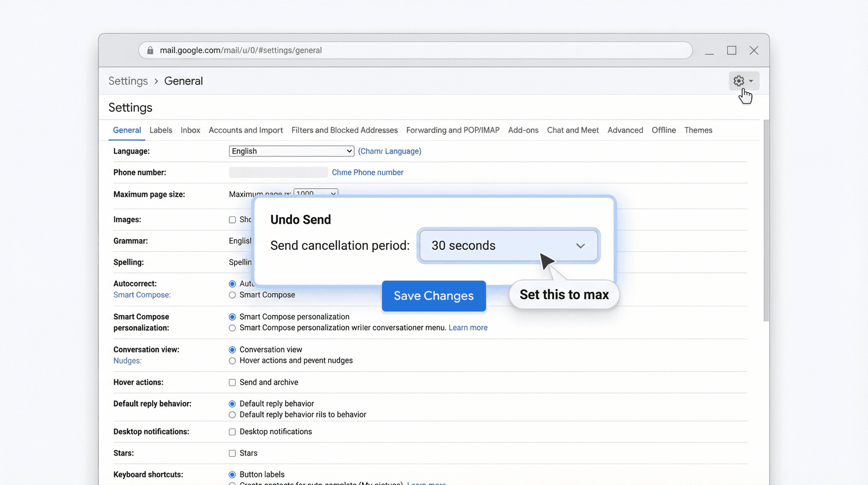Open the Learn more link for Smart Compose
868x485 pixels.
coord(468,328)
